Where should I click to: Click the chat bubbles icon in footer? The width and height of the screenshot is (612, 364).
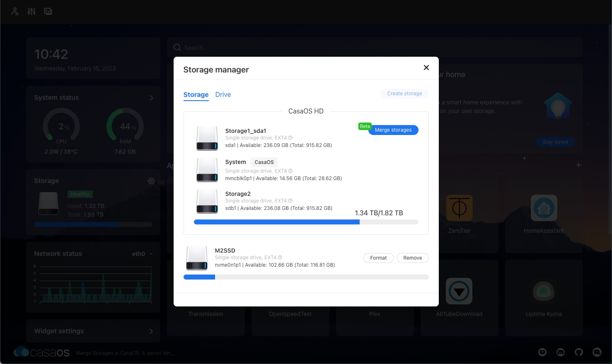(597, 352)
